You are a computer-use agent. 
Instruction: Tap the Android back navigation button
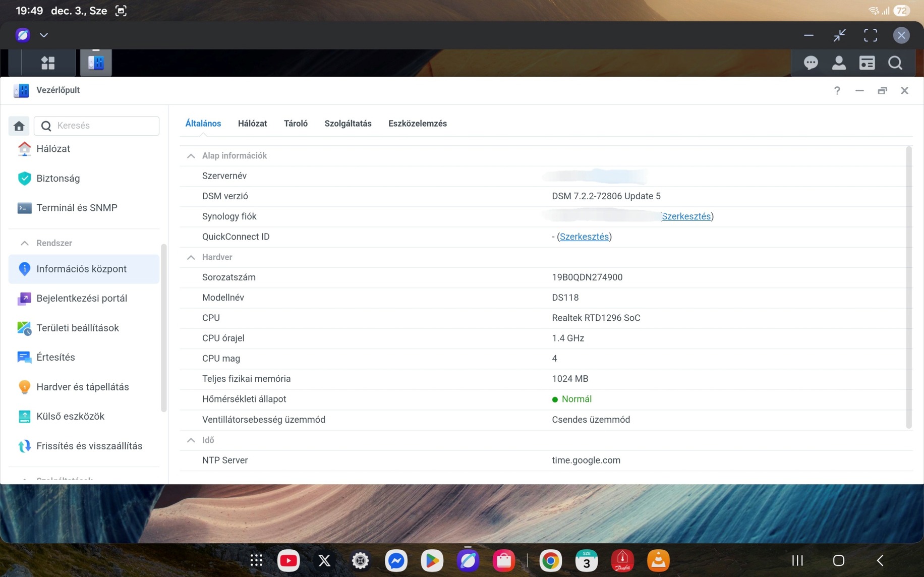click(880, 560)
